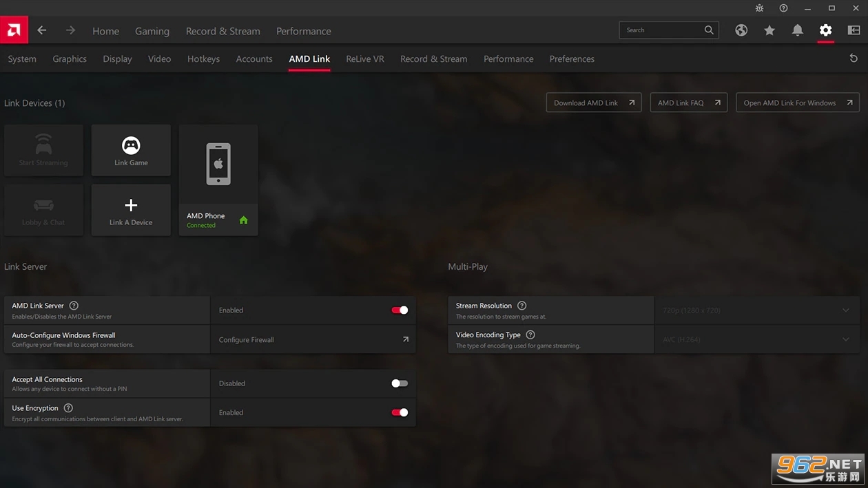Expand Video Encoding Type dropdown
Screen dimensions: 868x488
[x=756, y=339]
